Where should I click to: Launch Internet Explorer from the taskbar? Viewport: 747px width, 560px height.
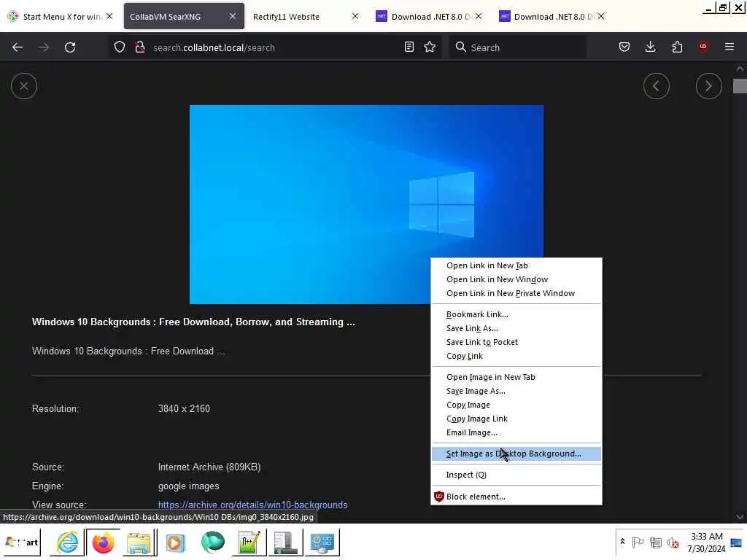click(67, 542)
